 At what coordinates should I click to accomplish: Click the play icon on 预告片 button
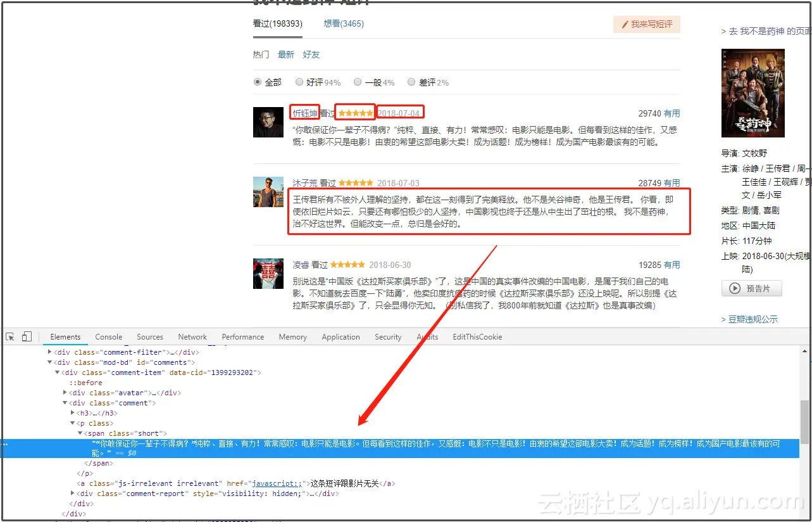pyautogui.click(x=735, y=288)
